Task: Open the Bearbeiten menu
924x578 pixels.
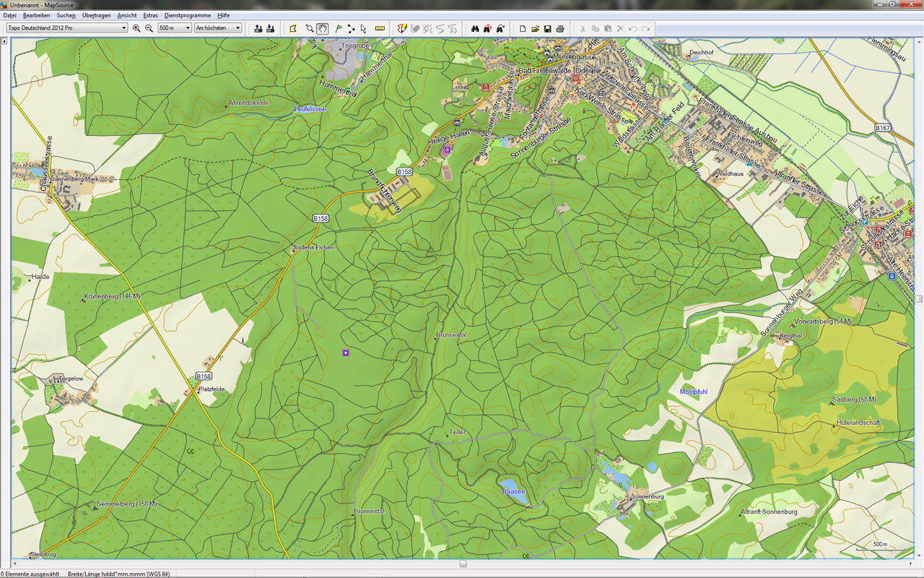Action: tap(36, 15)
